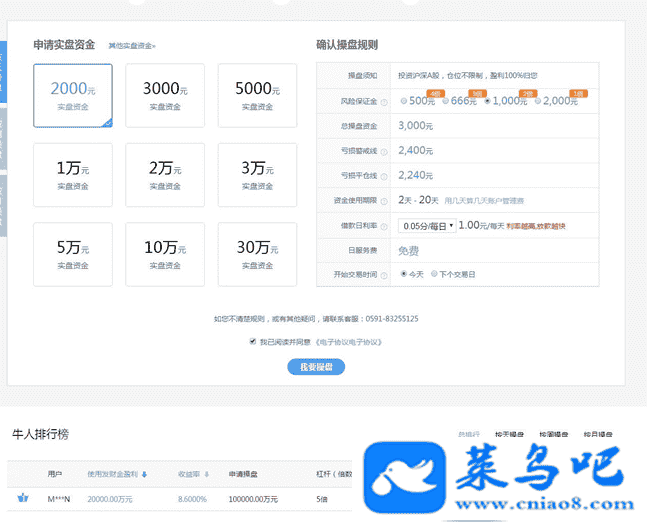Open the 其他实盘资金 link

pyautogui.click(x=132, y=46)
